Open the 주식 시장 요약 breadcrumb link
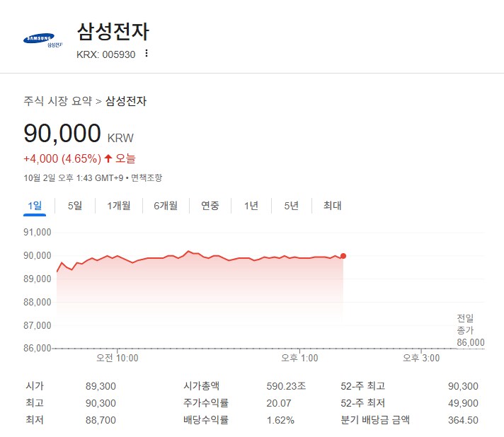Image resolution: width=504 pixels, height=437 pixels. click(58, 101)
